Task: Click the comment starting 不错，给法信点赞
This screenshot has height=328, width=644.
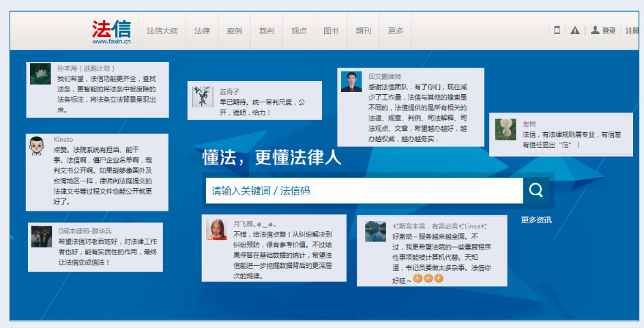Action: (x=283, y=255)
